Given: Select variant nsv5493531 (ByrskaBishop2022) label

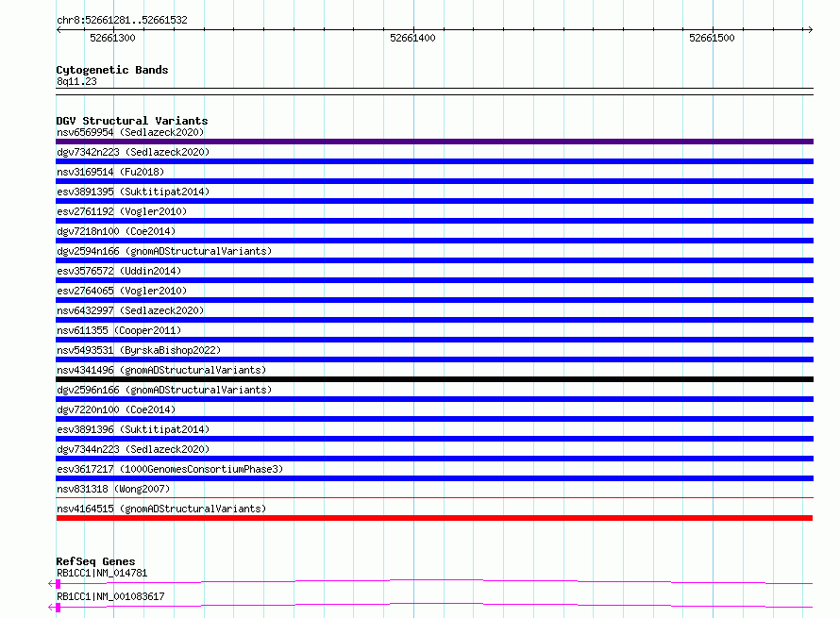Looking at the screenshot, I should pos(139,350).
